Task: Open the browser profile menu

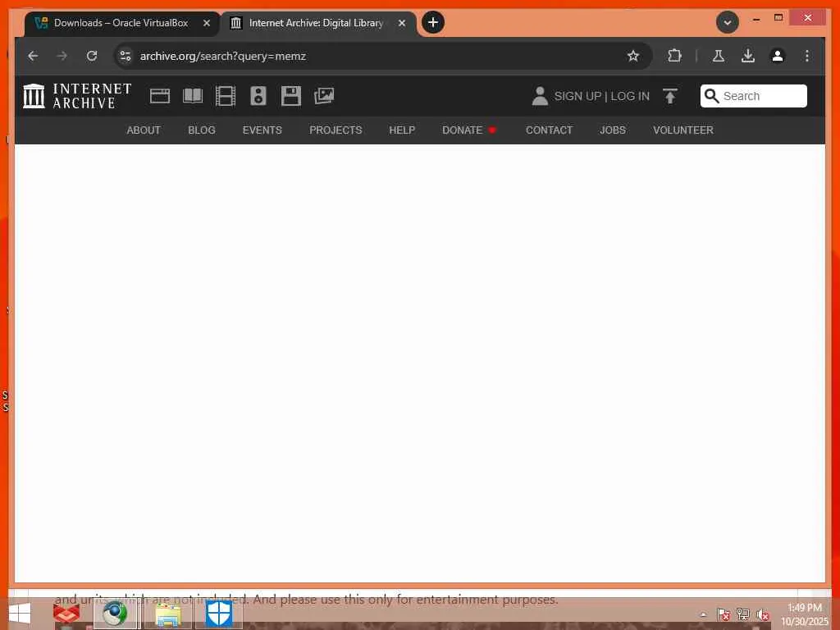Action: coord(778,56)
